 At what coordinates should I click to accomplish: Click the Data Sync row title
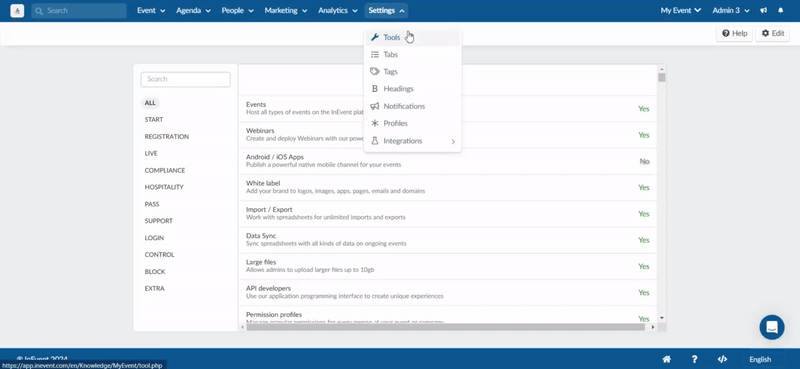pyautogui.click(x=261, y=236)
